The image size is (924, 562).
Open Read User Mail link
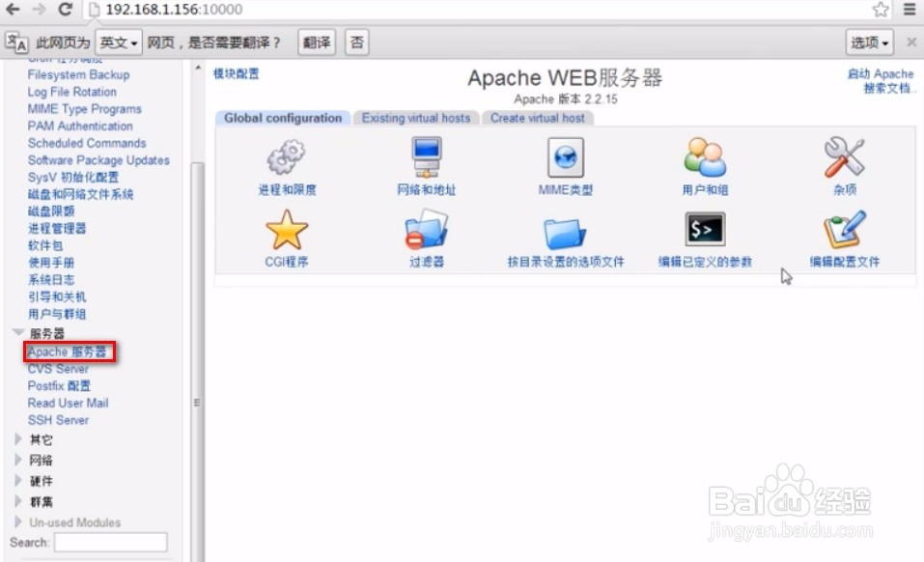(68, 403)
